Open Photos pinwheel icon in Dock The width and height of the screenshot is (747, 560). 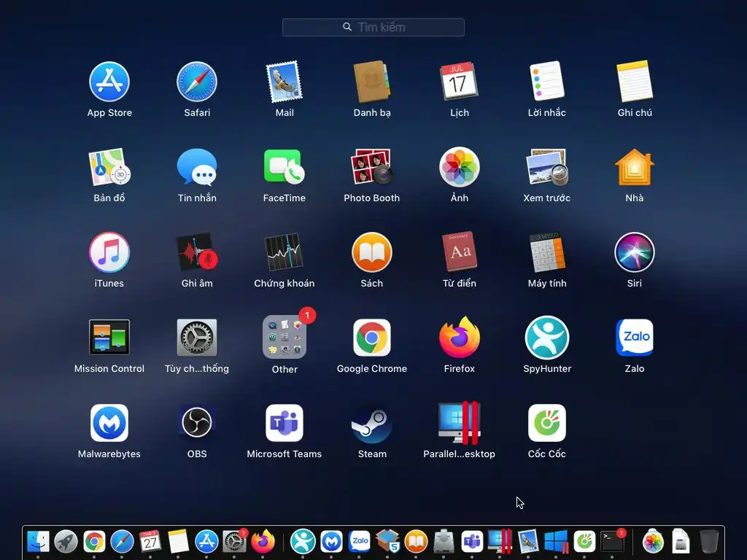coord(653,542)
